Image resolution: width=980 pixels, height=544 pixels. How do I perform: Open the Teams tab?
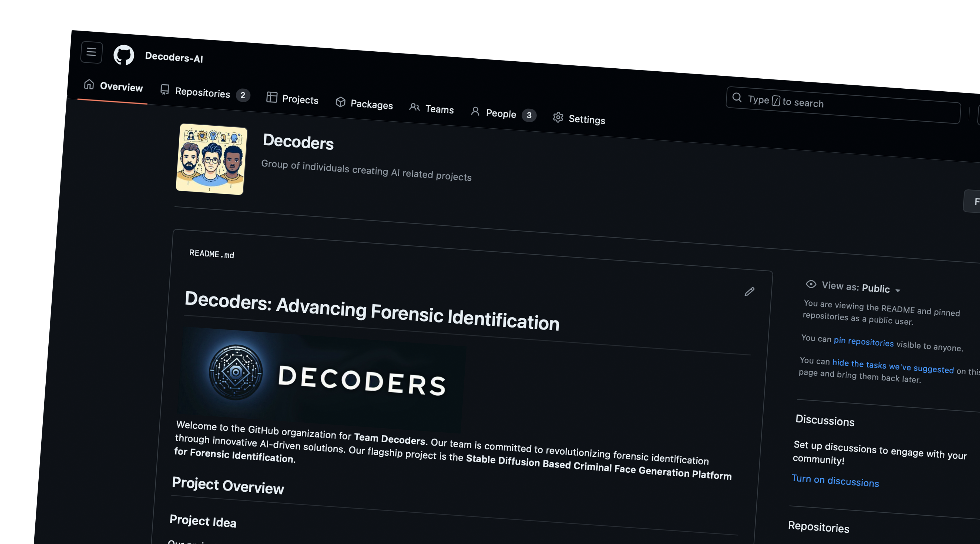pos(431,108)
